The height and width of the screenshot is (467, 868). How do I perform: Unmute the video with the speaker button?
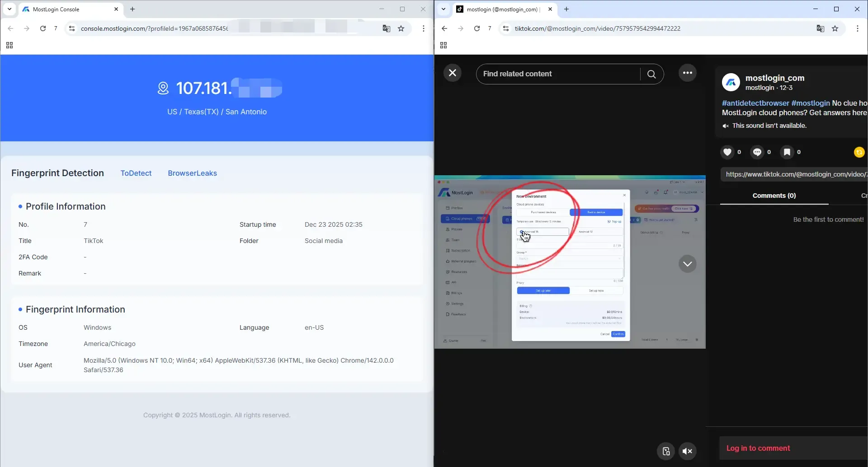coord(687,451)
